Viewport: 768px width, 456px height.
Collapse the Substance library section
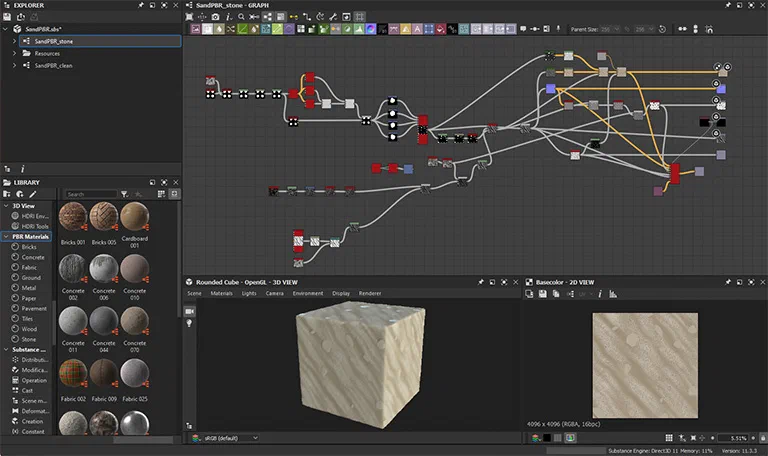coord(6,350)
